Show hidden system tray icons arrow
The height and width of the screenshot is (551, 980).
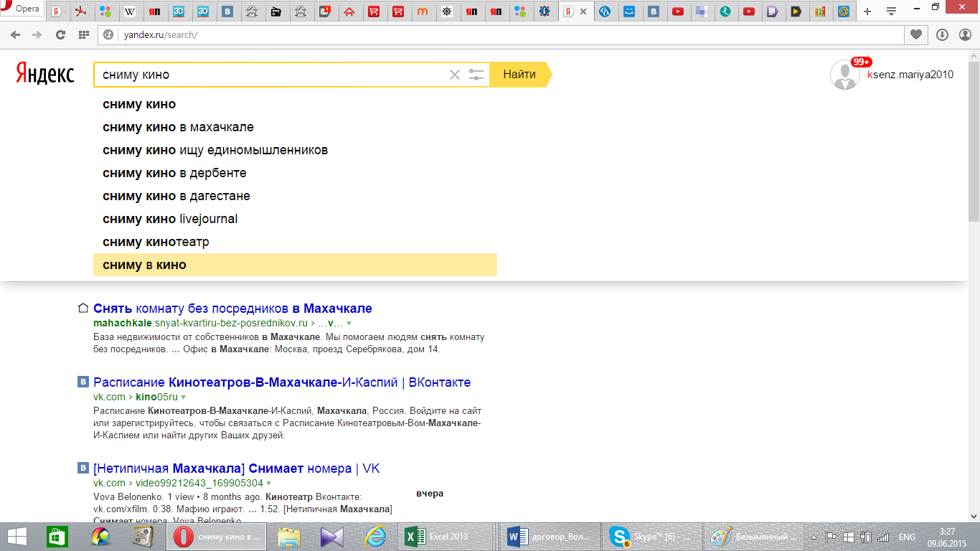[814, 537]
